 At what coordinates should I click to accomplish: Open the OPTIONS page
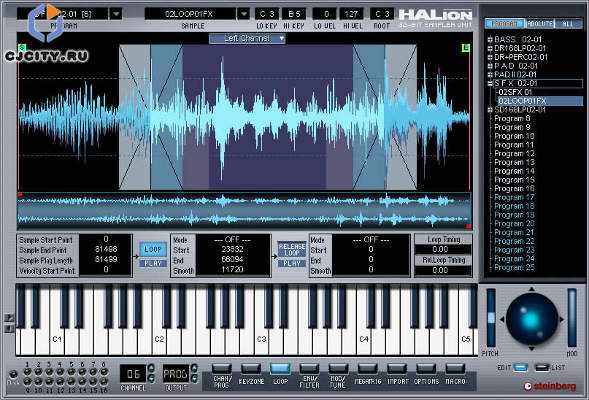pyautogui.click(x=426, y=369)
